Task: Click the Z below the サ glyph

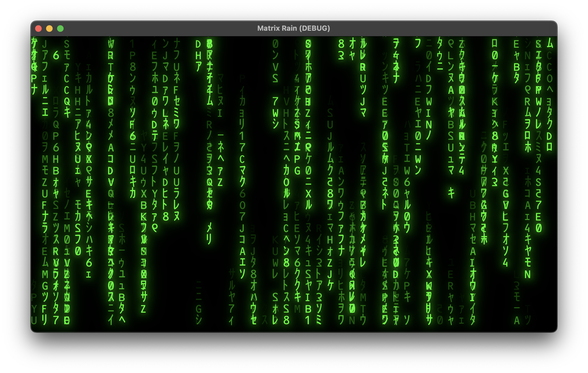Action: (143, 309)
